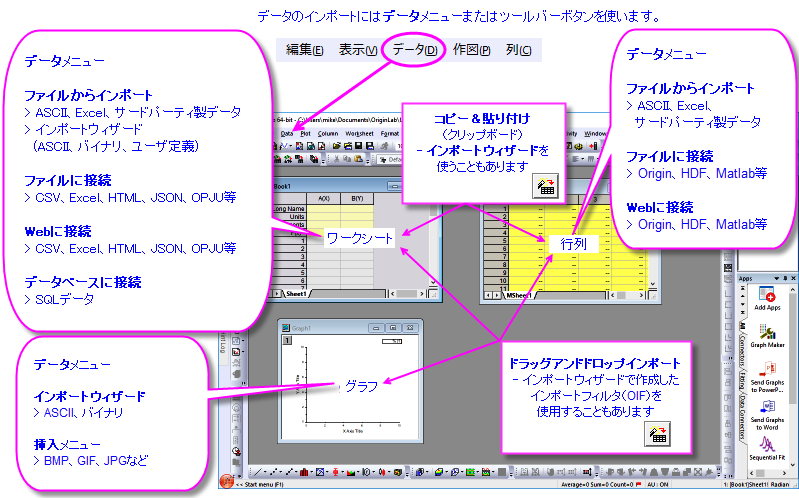799x498 pixels.
Task: Switch to the Fitting tab in the Apps panel
Action: tap(742, 381)
